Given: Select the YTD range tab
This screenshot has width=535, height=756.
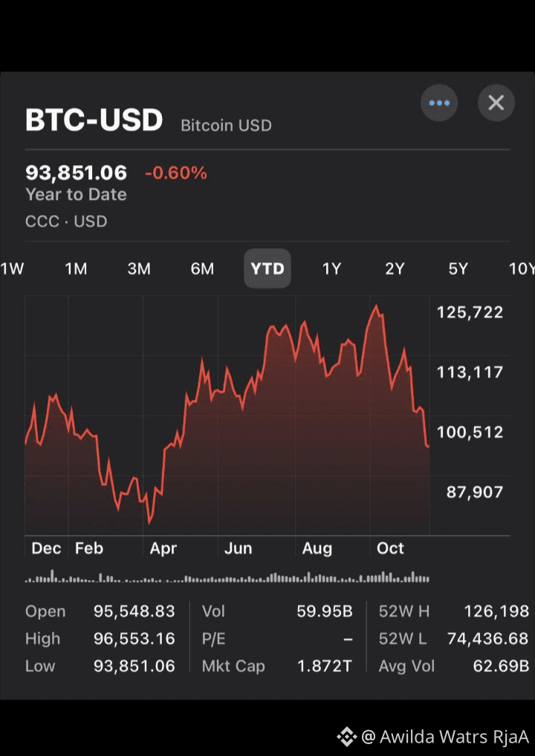Looking at the screenshot, I should (267, 268).
